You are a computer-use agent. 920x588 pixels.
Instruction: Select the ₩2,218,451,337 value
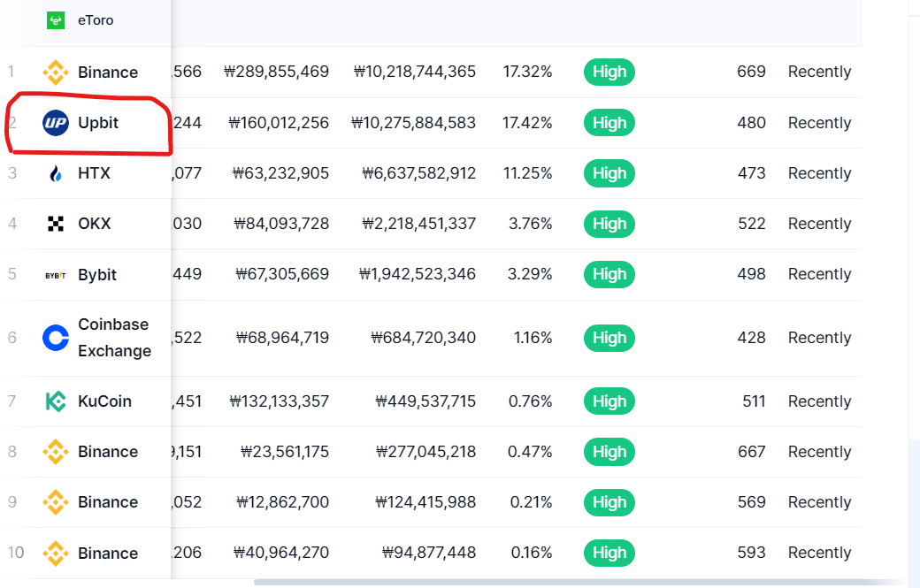pyautogui.click(x=419, y=224)
